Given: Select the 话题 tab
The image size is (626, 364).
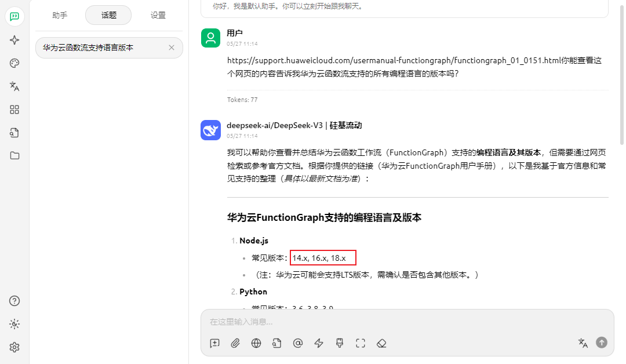Looking at the screenshot, I should [x=108, y=16].
